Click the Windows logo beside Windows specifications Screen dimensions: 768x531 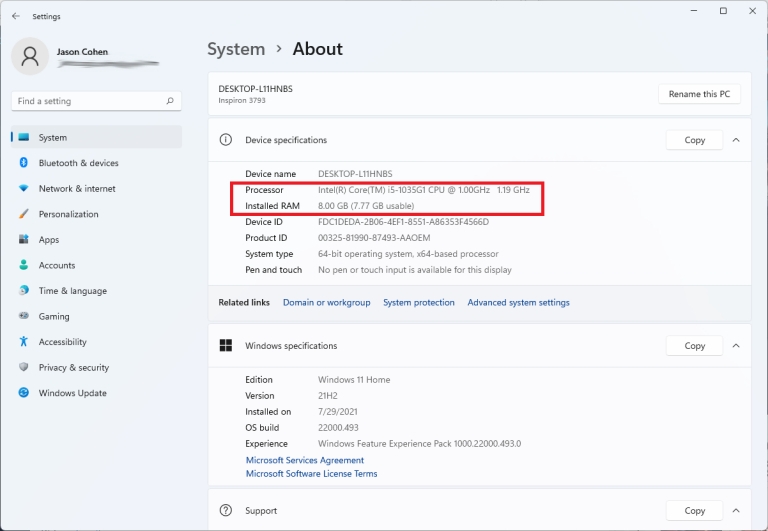pyautogui.click(x=226, y=345)
